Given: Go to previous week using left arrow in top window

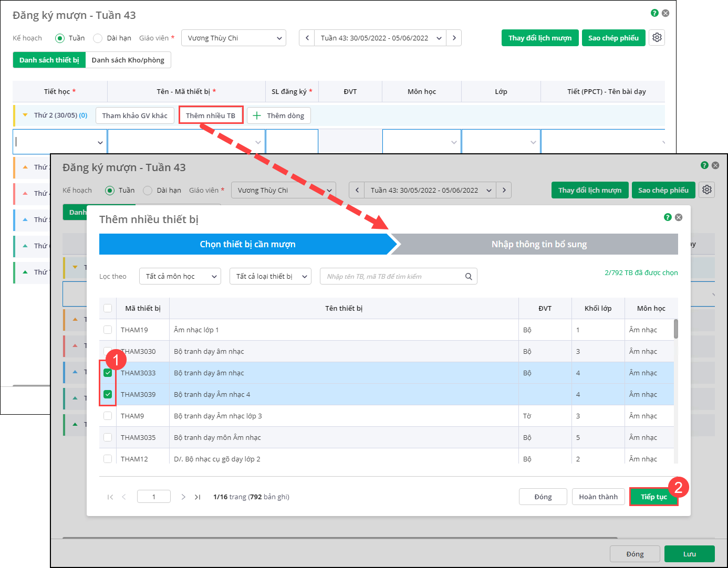Looking at the screenshot, I should [307, 38].
